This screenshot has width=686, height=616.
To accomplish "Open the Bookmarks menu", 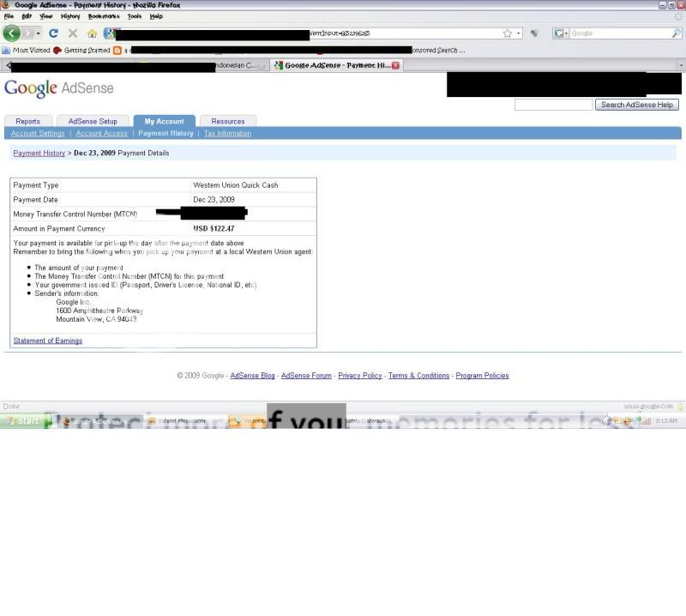I will 104,16.
